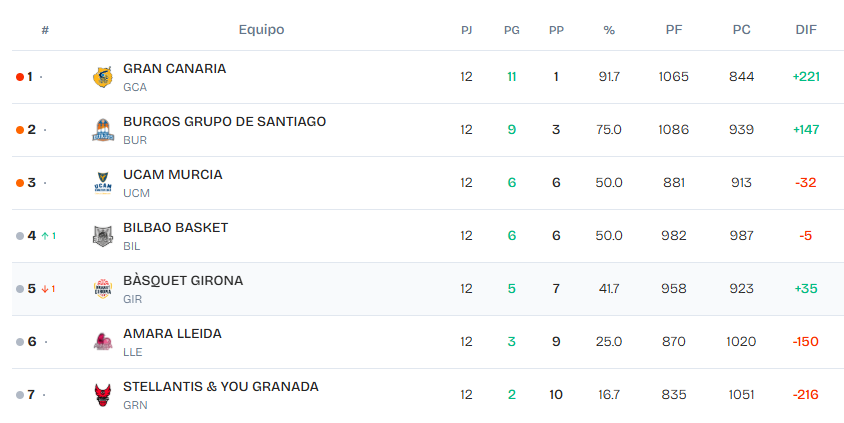
Task: Click the Gran Canaria team logo
Action: click(x=103, y=77)
